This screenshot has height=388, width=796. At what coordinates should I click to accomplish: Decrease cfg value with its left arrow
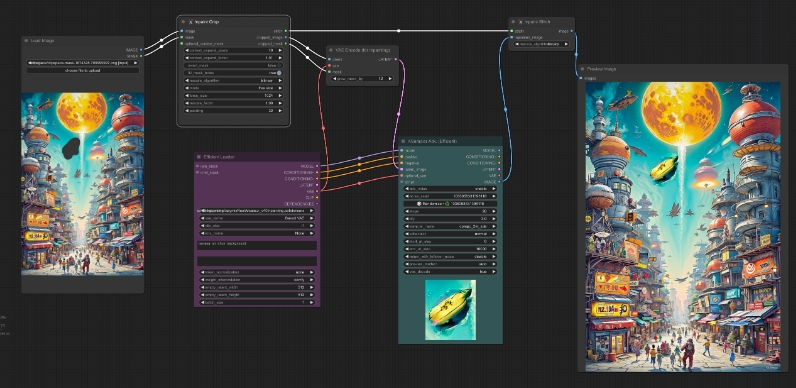[x=407, y=219]
